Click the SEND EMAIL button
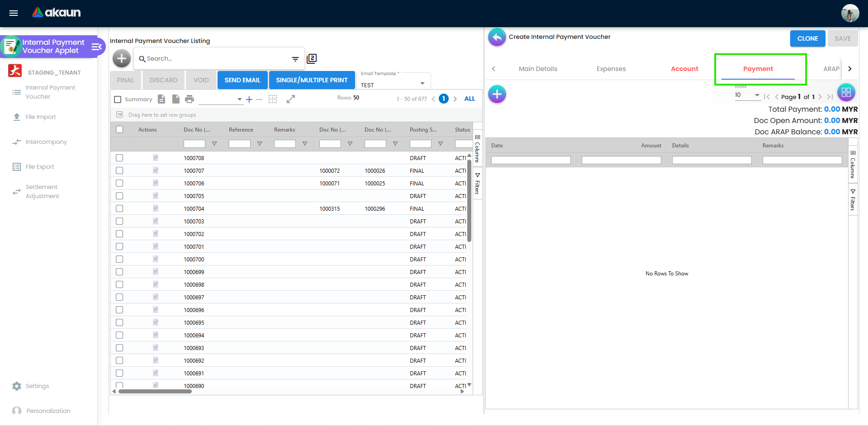 pyautogui.click(x=242, y=80)
